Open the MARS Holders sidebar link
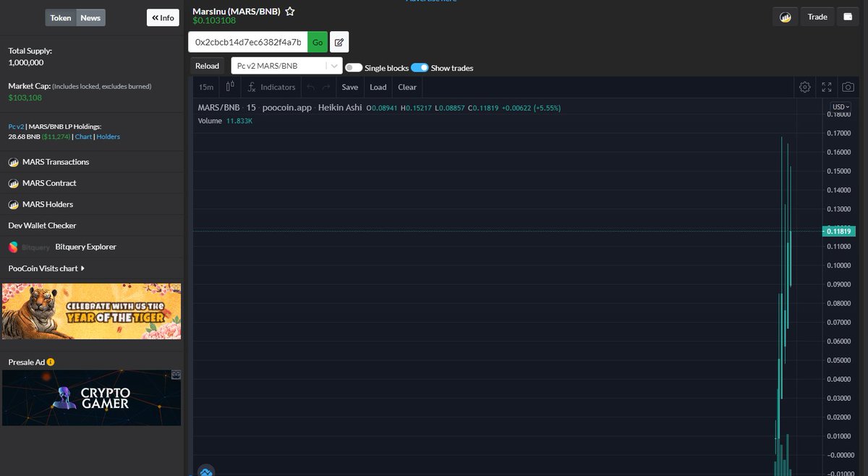 [x=48, y=204]
